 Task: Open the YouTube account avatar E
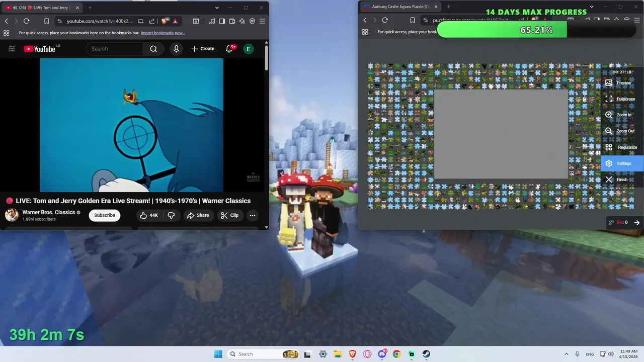pos(248,49)
